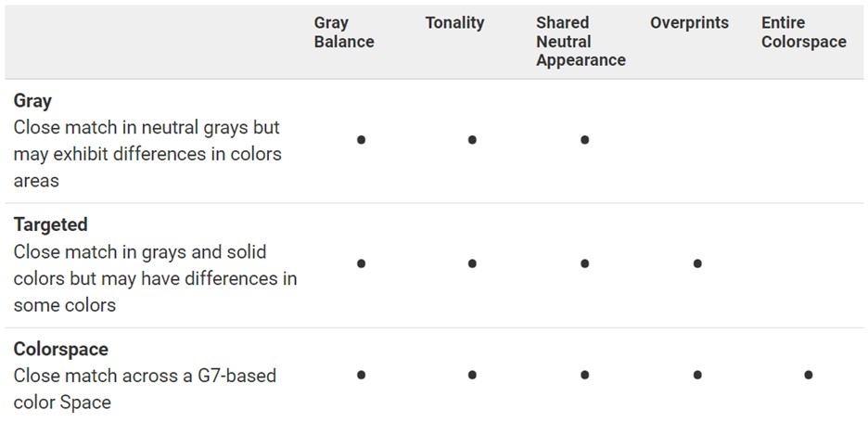Select the Entire Colorspace column header

(x=803, y=32)
